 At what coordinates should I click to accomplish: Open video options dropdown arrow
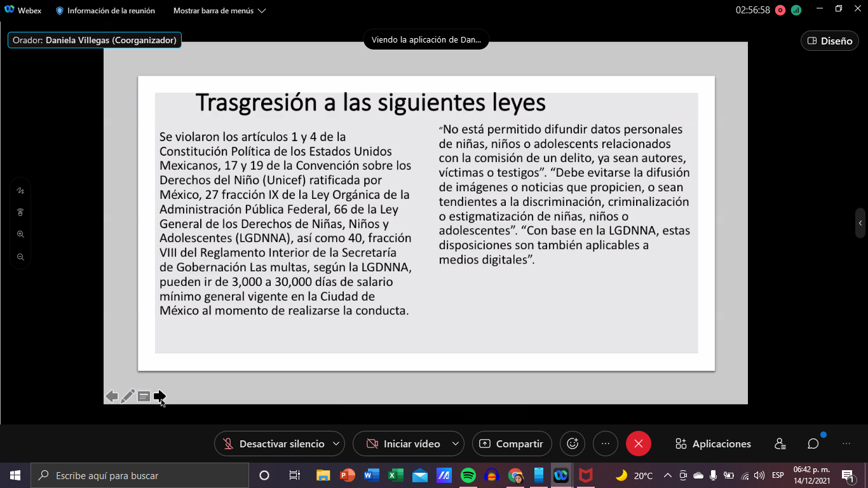456,444
